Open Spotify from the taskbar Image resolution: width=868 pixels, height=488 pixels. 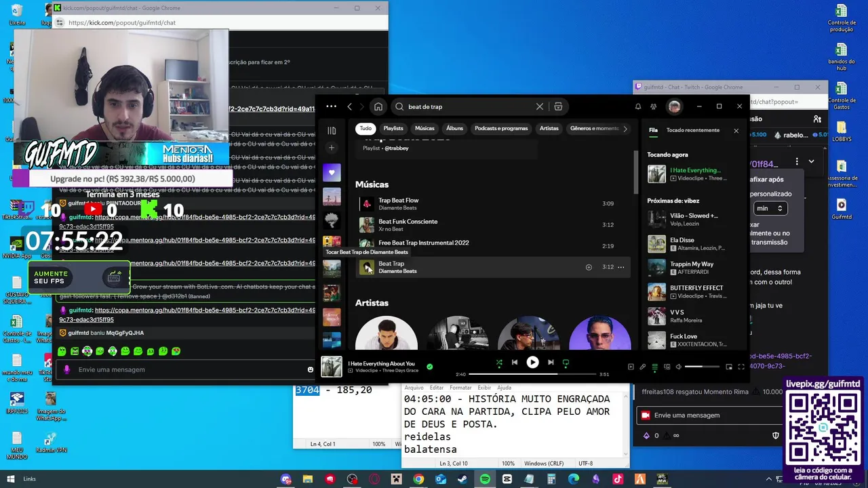(x=485, y=479)
